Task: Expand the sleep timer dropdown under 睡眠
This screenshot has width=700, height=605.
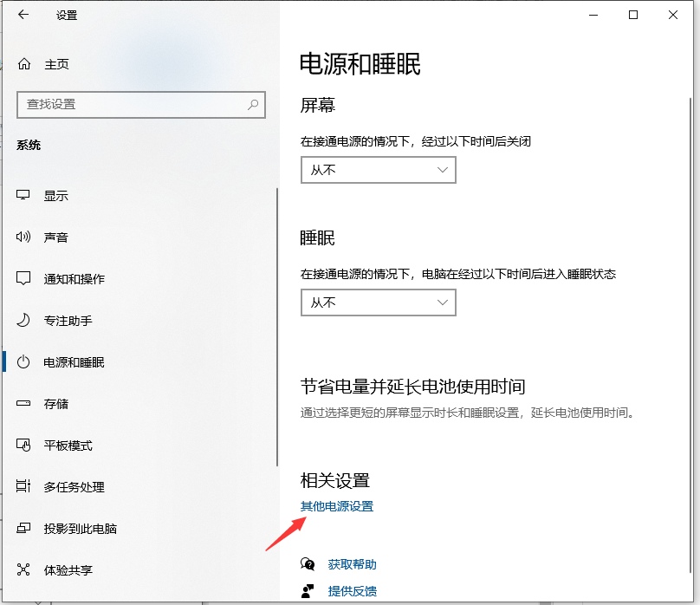Action: [378, 302]
